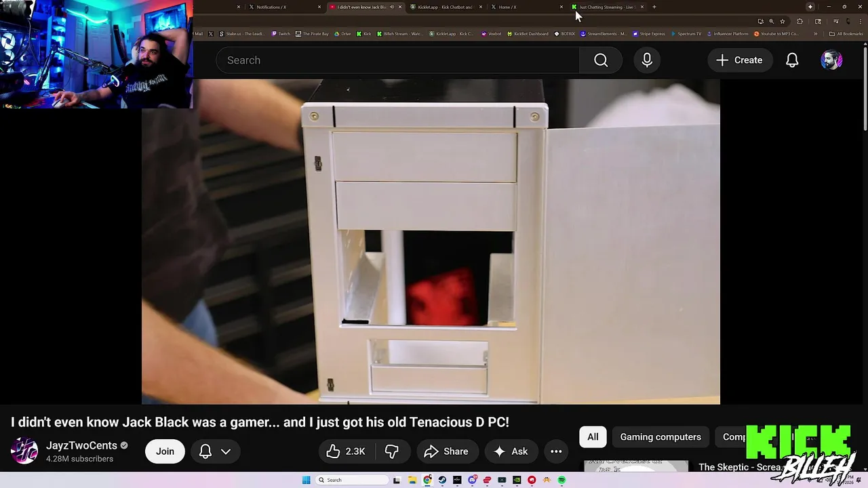Viewport: 868px width, 488px height.
Task: Open a new browser tab
Action: 654,7
